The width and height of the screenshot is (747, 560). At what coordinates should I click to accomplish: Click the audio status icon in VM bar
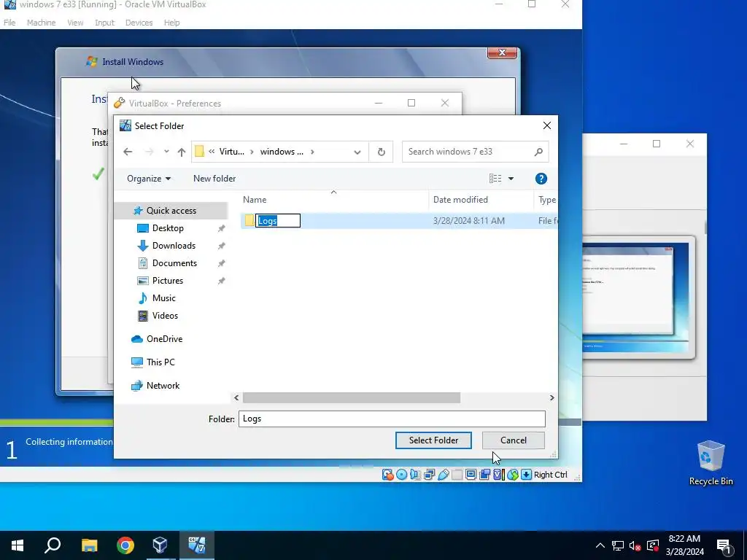coord(415,474)
